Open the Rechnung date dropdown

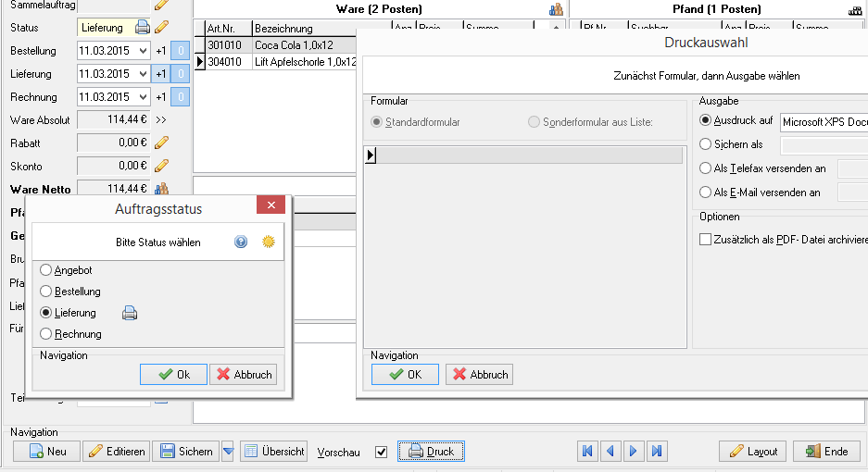click(143, 97)
